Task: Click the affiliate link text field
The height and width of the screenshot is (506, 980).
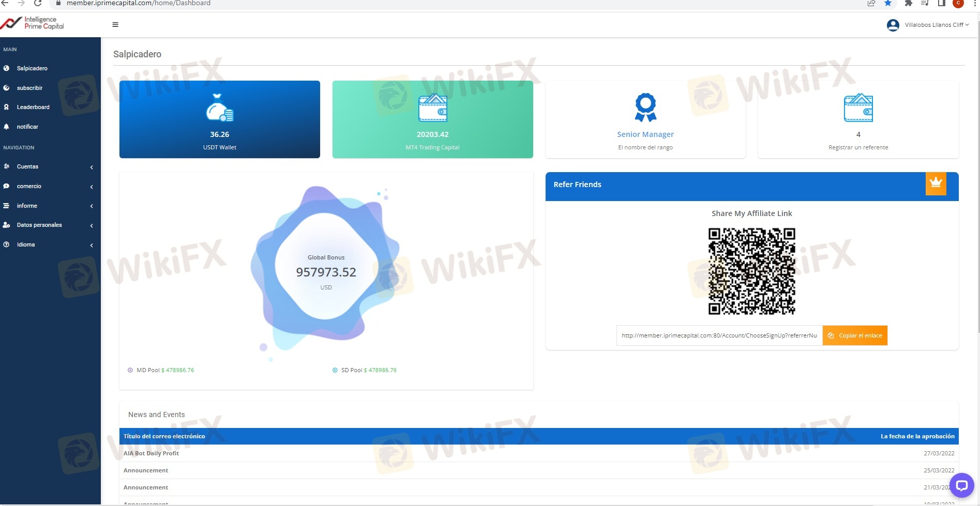Action: point(719,335)
